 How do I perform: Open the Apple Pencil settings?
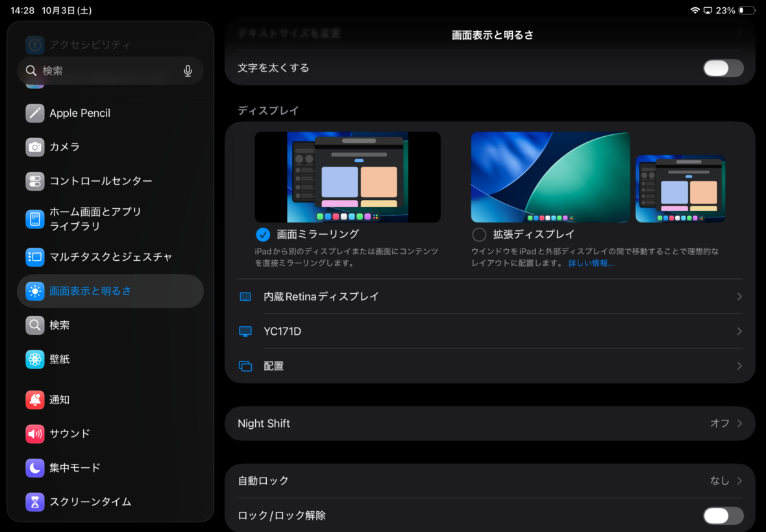[110, 114]
